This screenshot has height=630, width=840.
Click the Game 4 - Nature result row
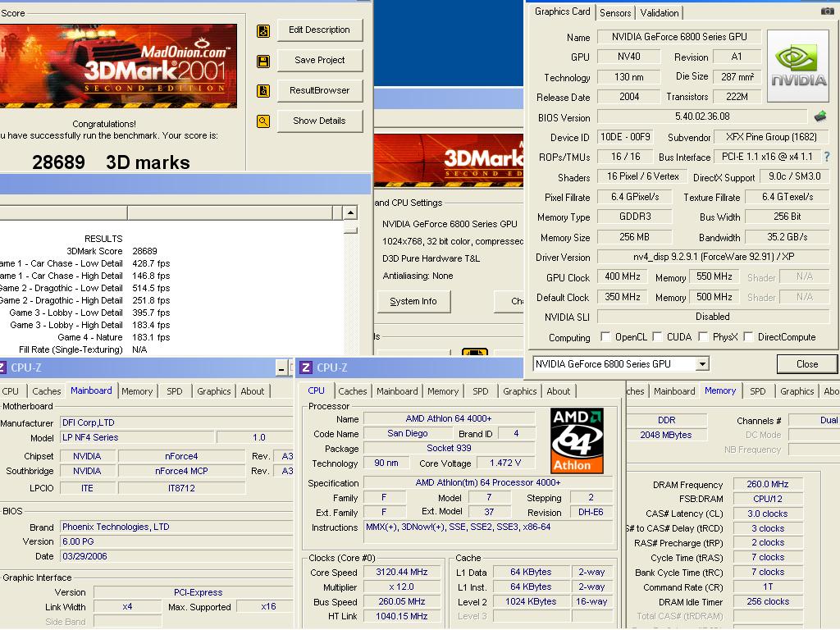click(113, 337)
